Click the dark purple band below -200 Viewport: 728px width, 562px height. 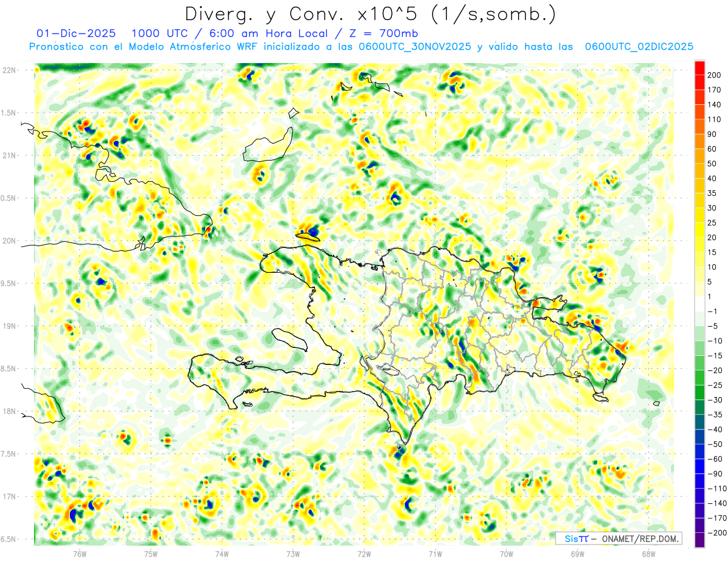pos(699,541)
